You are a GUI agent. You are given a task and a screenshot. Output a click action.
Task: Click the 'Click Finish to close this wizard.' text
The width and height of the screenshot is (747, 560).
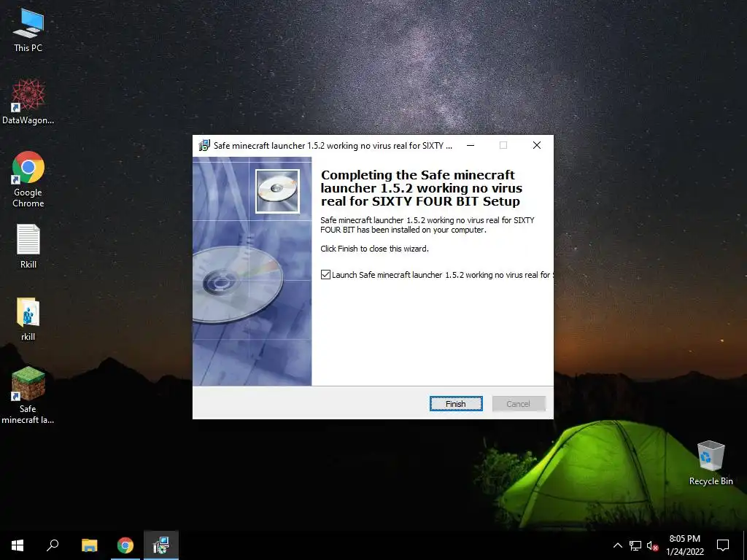tap(374, 249)
